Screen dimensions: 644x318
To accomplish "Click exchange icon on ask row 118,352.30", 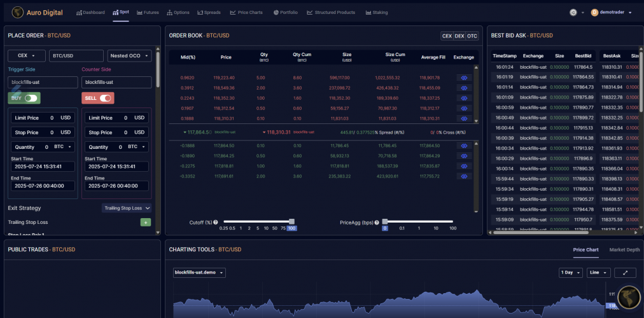I will [464, 98].
